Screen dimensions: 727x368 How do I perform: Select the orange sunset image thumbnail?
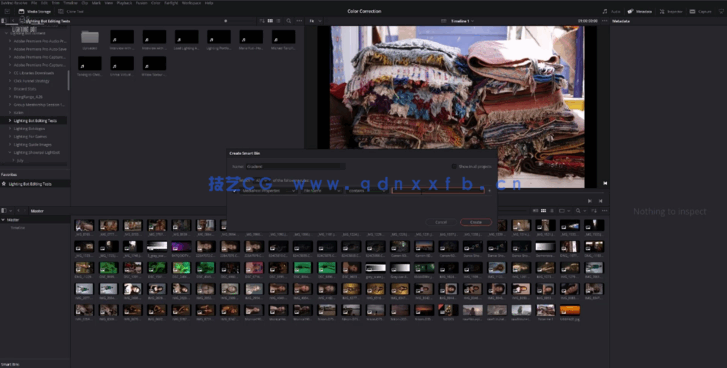tap(570, 310)
